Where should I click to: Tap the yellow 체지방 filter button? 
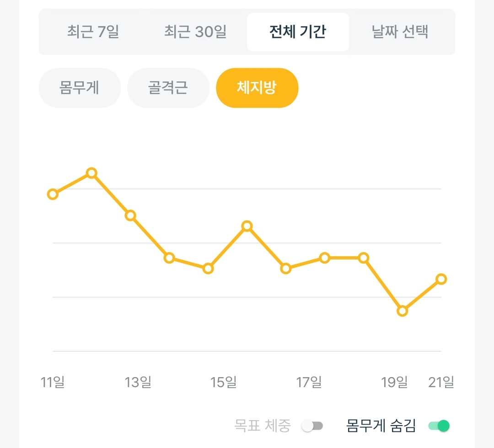pos(257,88)
